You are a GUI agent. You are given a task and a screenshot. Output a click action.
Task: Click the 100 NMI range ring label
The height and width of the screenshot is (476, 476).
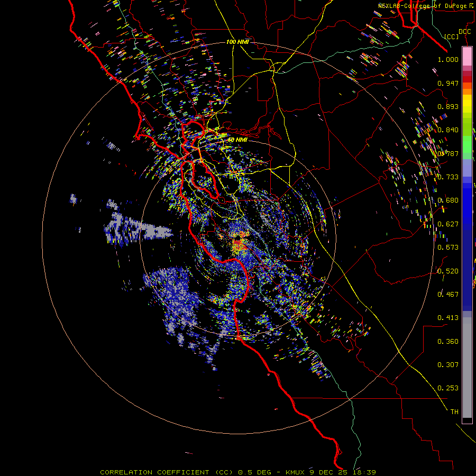[x=237, y=42]
